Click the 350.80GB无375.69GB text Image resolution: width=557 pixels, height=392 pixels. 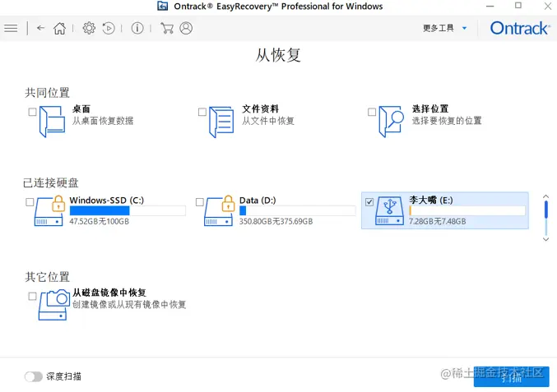[x=276, y=222]
